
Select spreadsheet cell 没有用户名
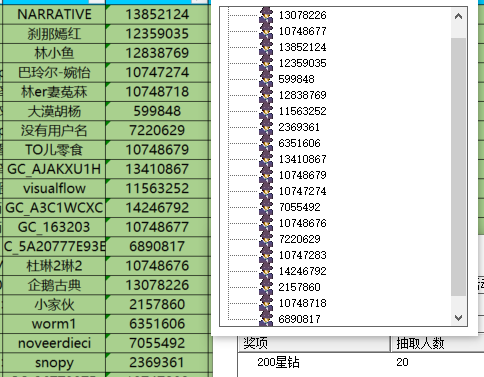(x=54, y=130)
